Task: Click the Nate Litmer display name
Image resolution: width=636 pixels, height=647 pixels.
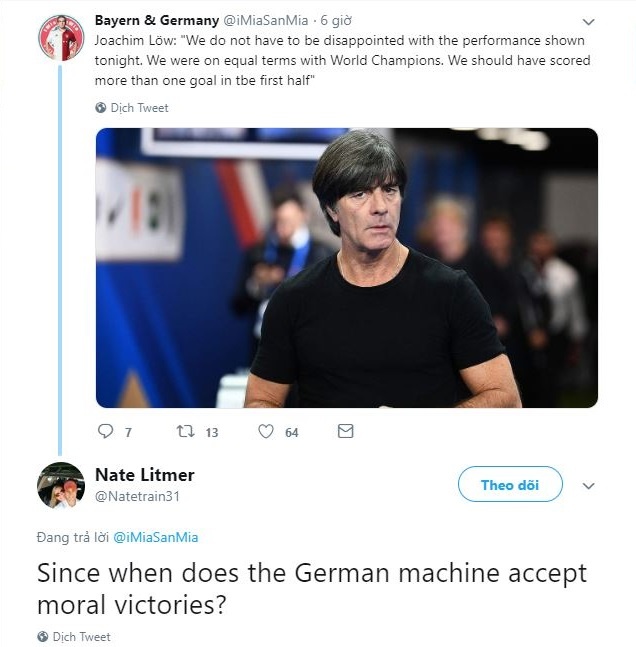Action: (x=144, y=474)
